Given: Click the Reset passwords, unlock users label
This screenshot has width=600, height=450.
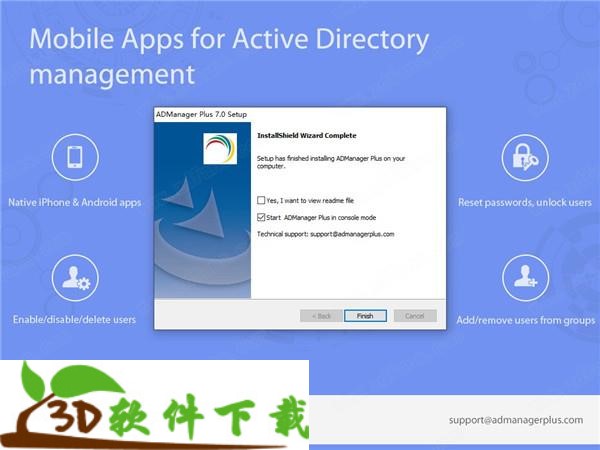Looking at the screenshot, I should coord(525,202).
